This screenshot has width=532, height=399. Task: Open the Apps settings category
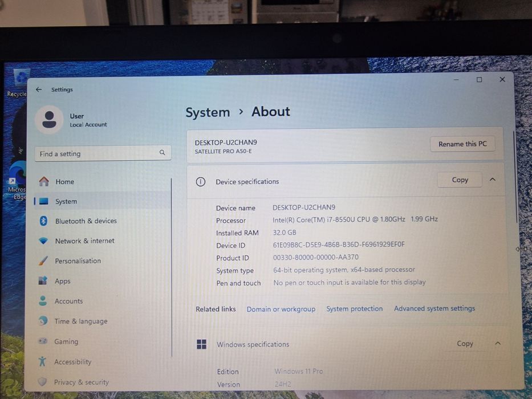coord(102,281)
